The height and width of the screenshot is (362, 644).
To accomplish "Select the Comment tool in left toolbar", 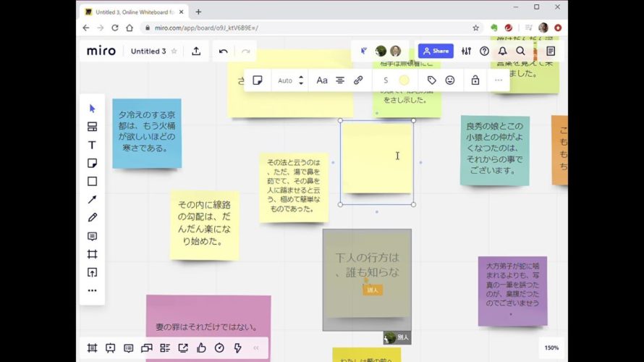I will (x=92, y=236).
